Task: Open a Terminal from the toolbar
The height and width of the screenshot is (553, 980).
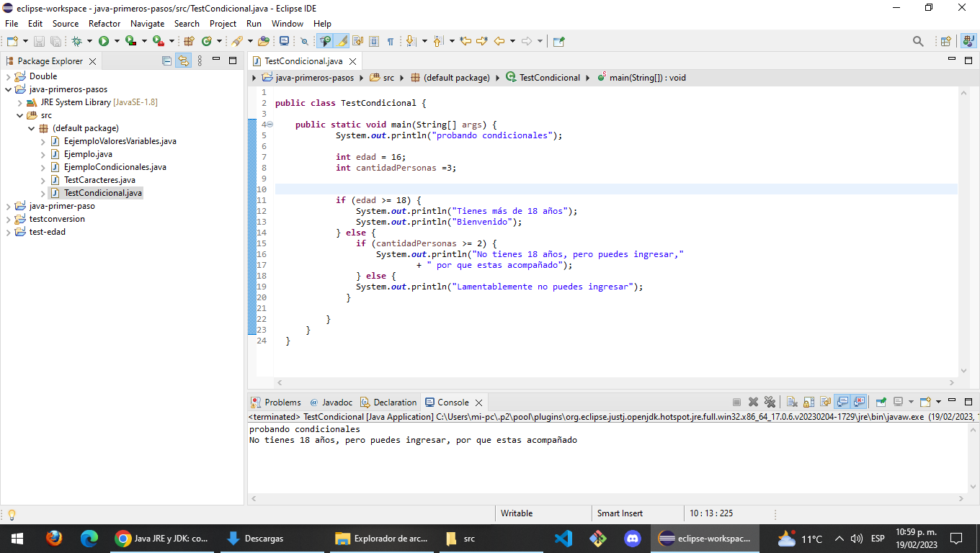Action: point(284,42)
